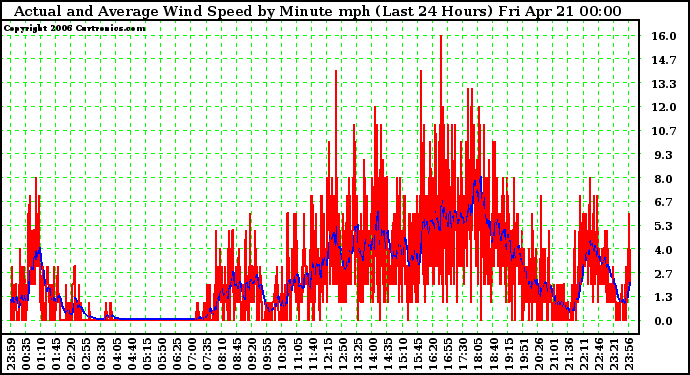Click the 14.7 y-axis label
Screen dimensions: 690x375
pyautogui.click(x=664, y=60)
